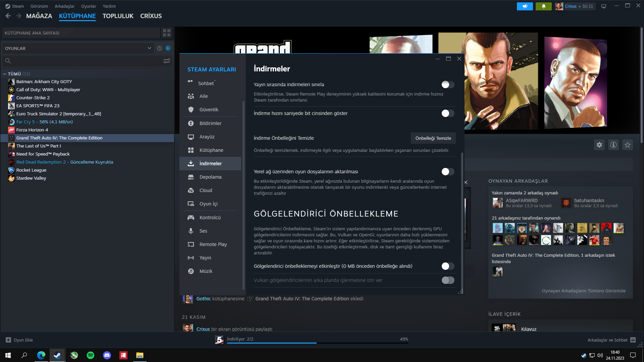This screenshot has height=362, width=644.
Task: Click the game settings gear icon
Action: tap(599, 145)
